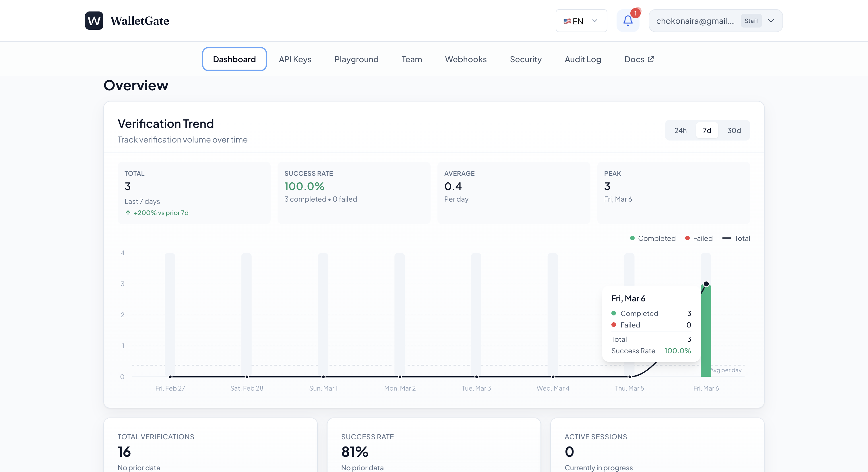Open the notifications bell

[x=627, y=21]
